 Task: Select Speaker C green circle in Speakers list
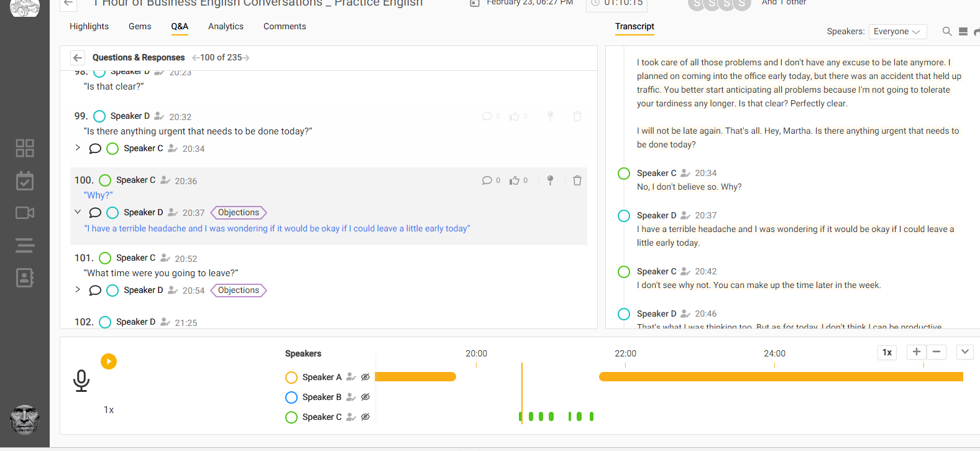pos(291,417)
